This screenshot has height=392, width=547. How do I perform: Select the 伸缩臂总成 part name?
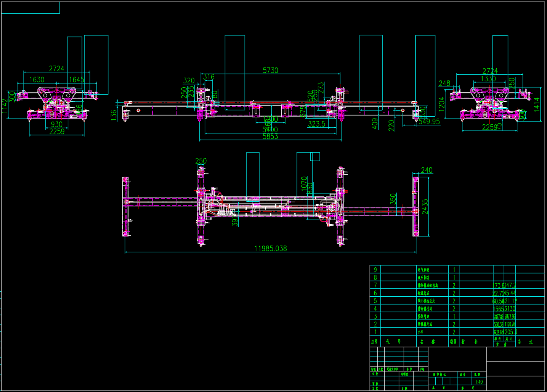click(424, 308)
